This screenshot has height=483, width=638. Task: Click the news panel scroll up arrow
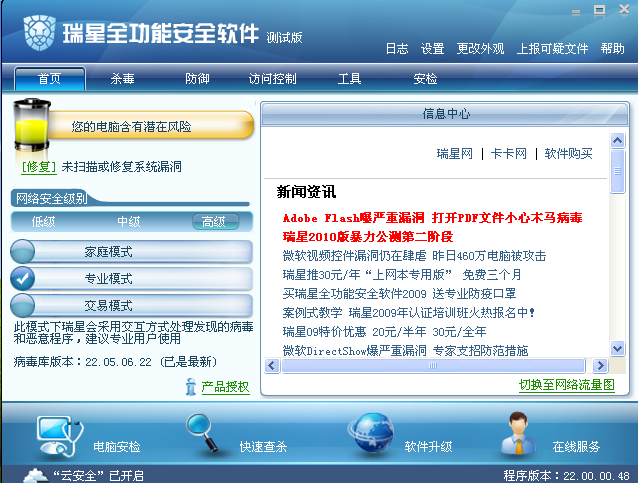point(618,141)
